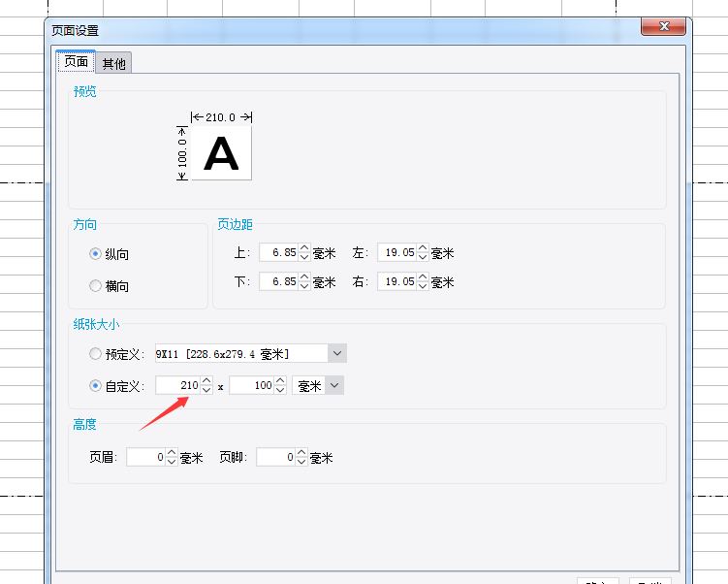Click the custom width field showing 210

[x=177, y=386]
